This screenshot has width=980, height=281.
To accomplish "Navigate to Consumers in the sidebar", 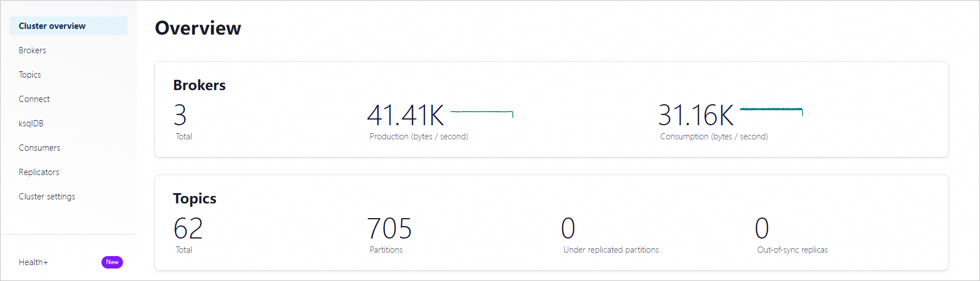I will pyautogui.click(x=39, y=148).
